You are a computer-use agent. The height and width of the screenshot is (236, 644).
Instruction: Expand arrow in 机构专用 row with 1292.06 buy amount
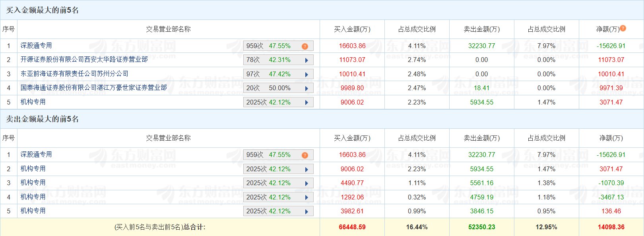click(306, 197)
